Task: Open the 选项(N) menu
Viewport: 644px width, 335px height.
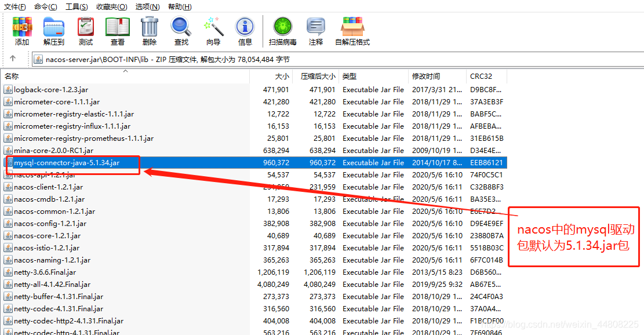Action: pyautogui.click(x=147, y=6)
